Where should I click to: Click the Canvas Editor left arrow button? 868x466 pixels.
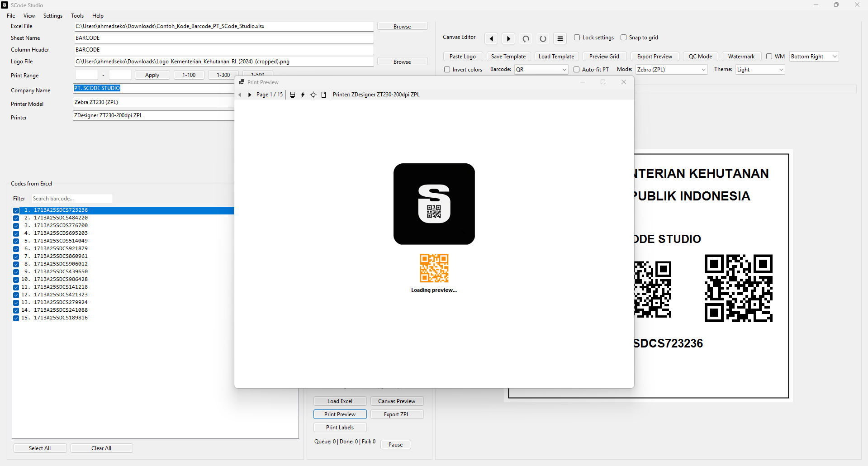click(x=491, y=38)
